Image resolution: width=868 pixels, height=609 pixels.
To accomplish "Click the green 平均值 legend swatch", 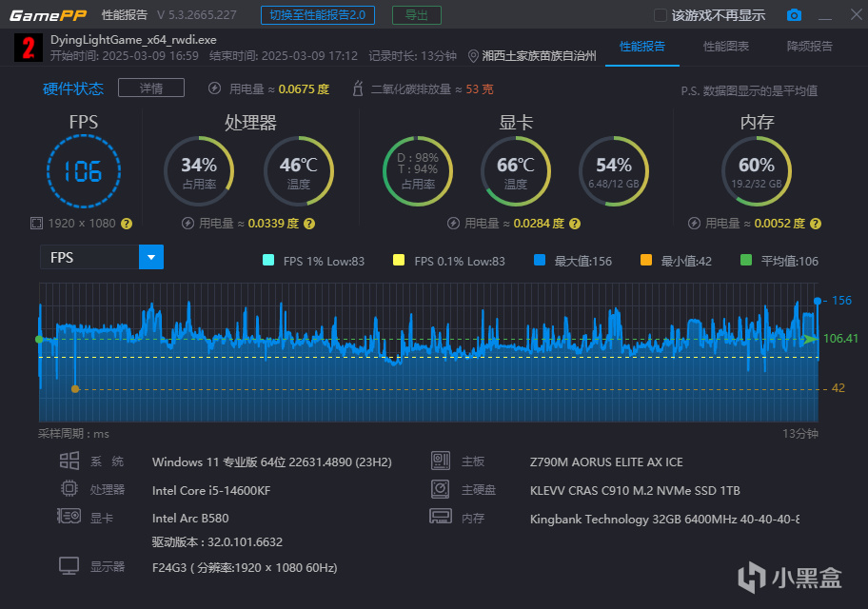I will point(746,260).
